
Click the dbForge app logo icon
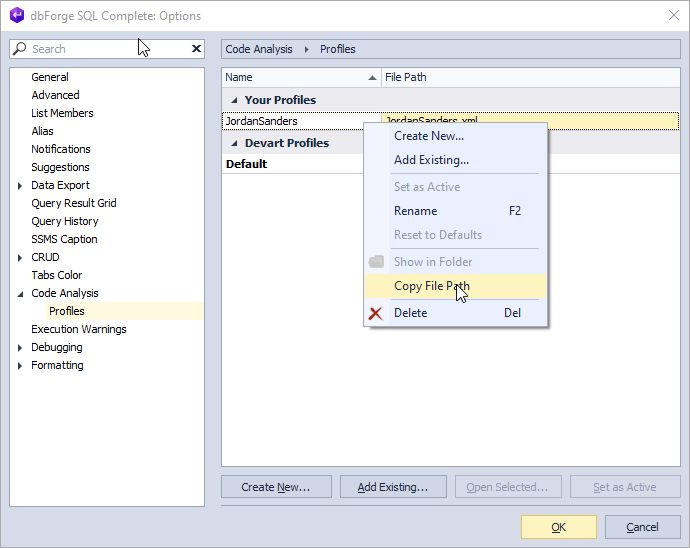click(17, 15)
